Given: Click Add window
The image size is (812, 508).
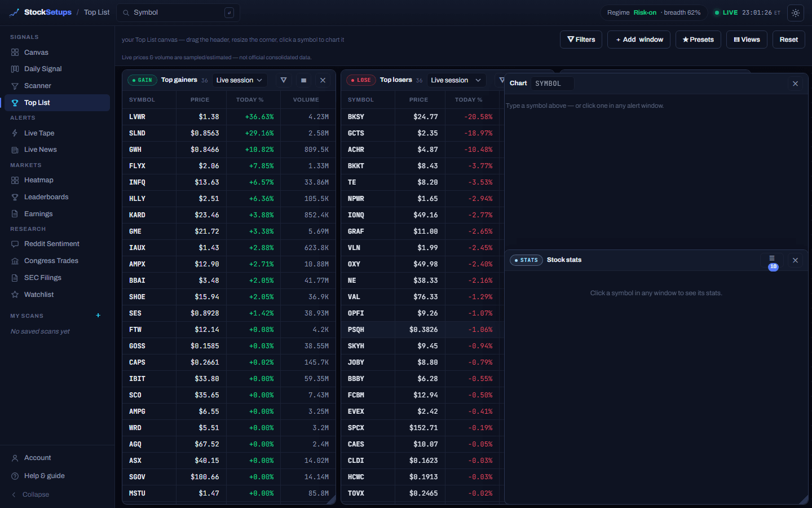Looking at the screenshot, I should pyautogui.click(x=639, y=40).
